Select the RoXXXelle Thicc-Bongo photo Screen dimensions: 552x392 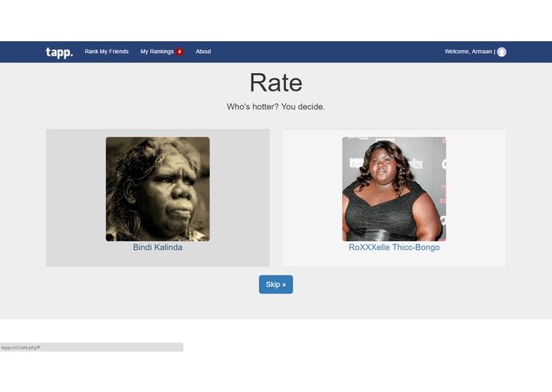[394, 189]
